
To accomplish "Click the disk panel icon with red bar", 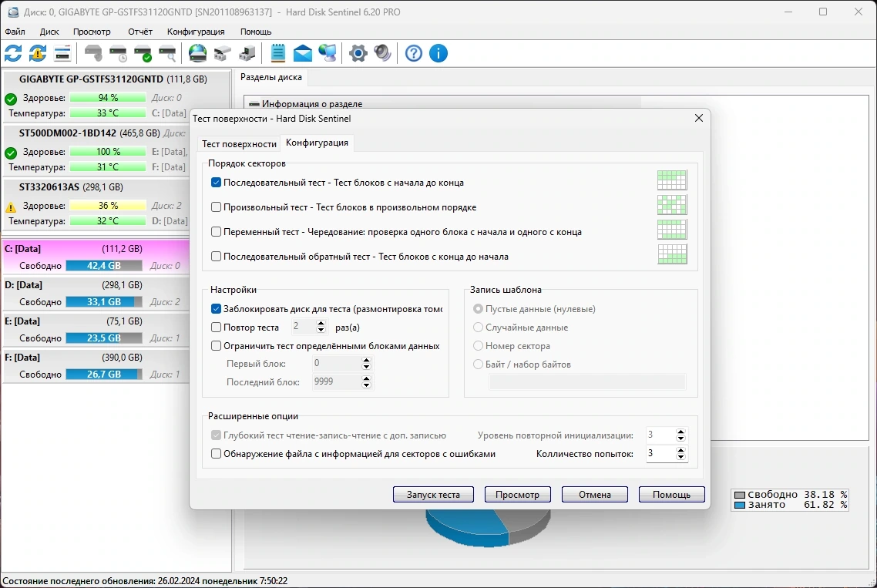I will [62, 54].
